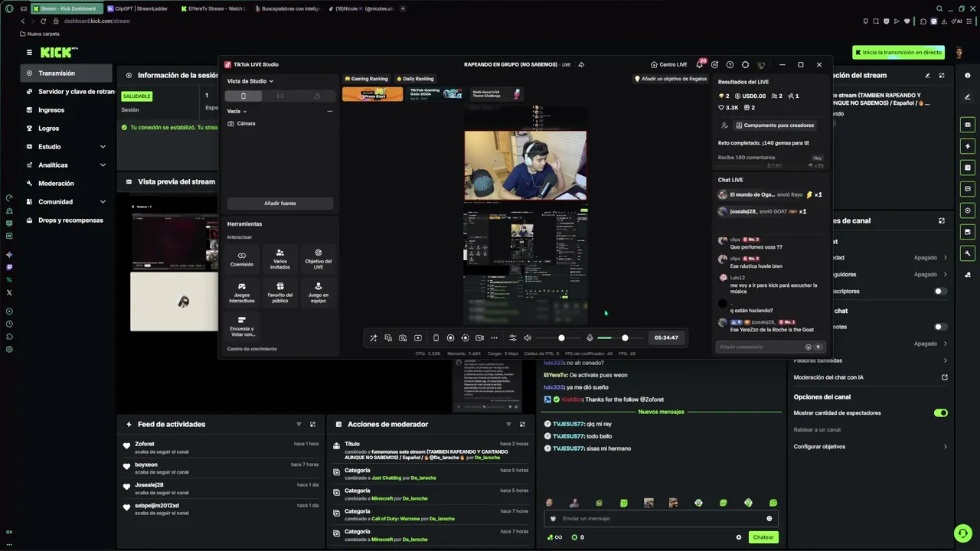This screenshot has width=980, height=551.
Task: Open the Varios invitados tool
Action: click(280, 259)
